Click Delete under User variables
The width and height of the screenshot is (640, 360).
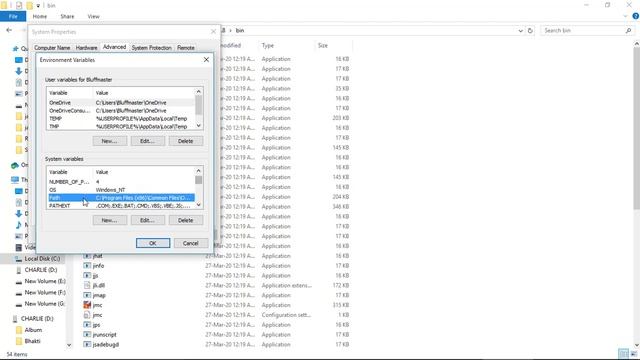click(x=185, y=141)
